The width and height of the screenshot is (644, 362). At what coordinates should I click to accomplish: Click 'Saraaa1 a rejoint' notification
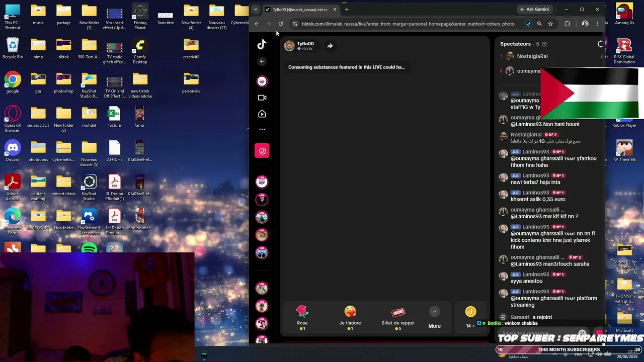click(531, 317)
